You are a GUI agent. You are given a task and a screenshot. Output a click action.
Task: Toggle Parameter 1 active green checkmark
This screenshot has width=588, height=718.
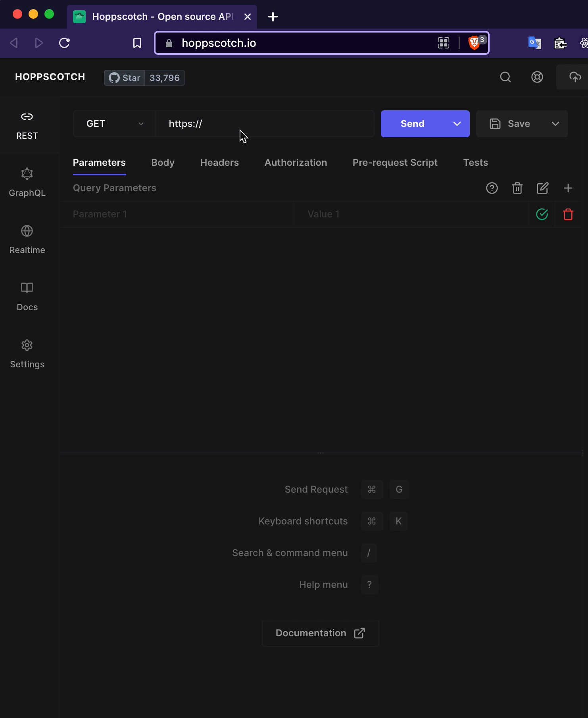542,214
